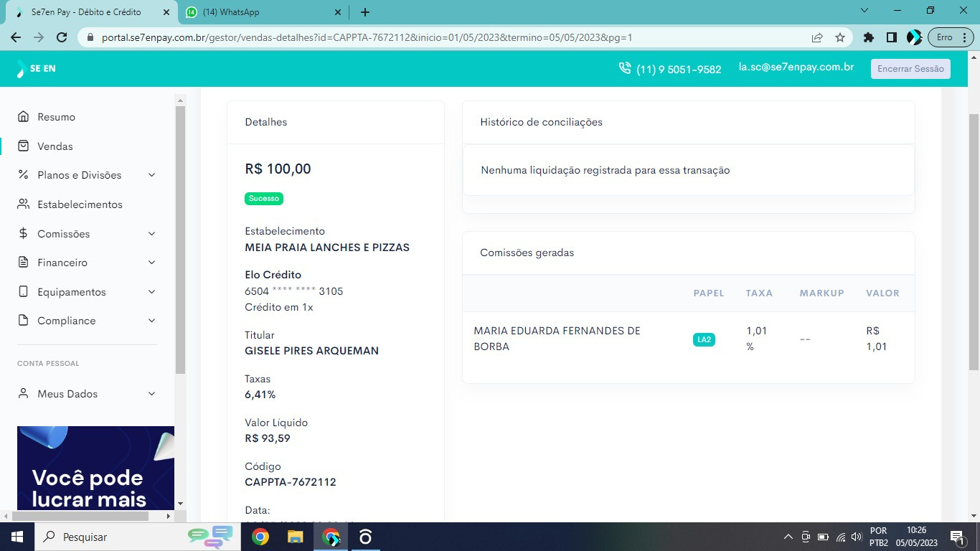Image resolution: width=980 pixels, height=551 pixels.
Task: Click the Meus Dados user icon
Action: (24, 393)
